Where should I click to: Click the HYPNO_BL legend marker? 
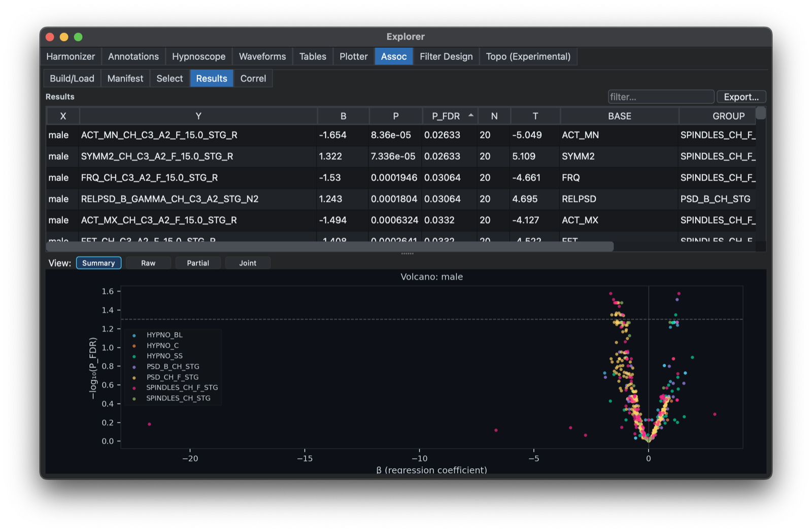pyautogui.click(x=134, y=336)
